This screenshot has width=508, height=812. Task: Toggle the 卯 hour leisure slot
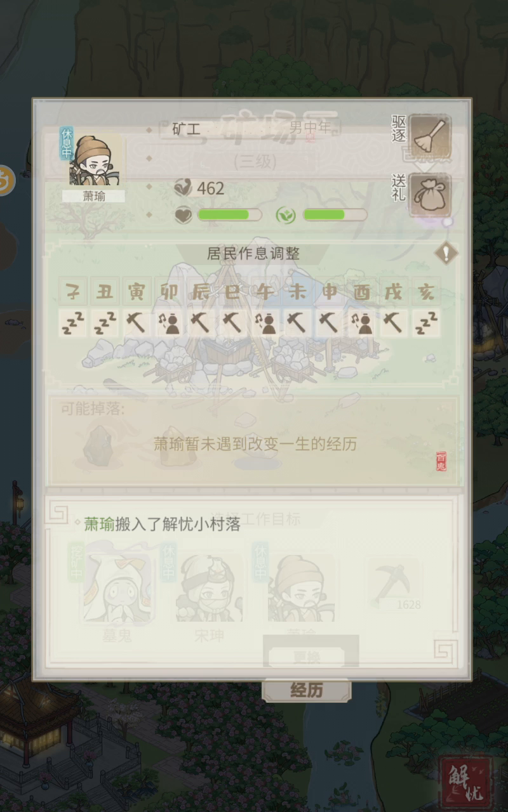169,323
